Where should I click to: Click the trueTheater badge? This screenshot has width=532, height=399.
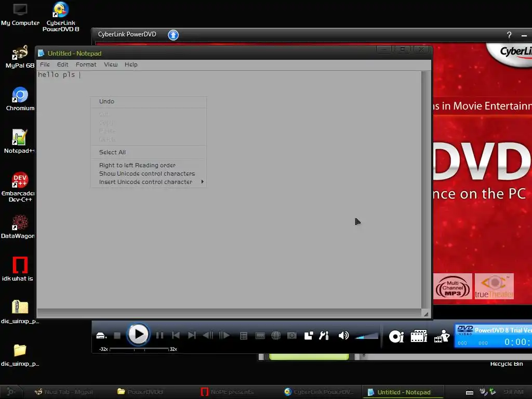[494, 286]
